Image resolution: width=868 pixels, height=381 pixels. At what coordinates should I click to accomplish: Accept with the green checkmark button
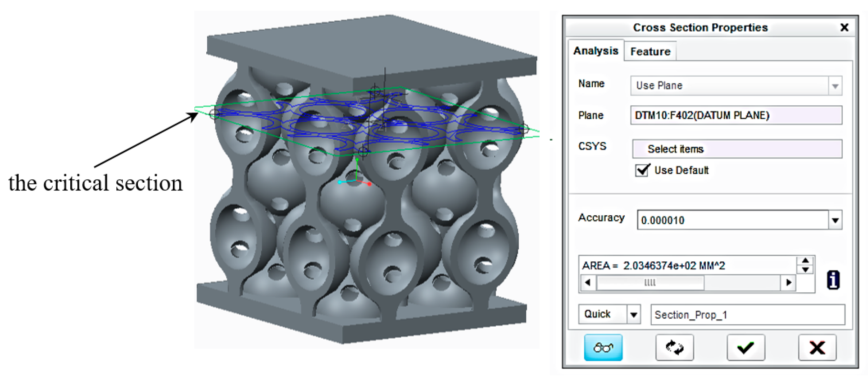746,347
